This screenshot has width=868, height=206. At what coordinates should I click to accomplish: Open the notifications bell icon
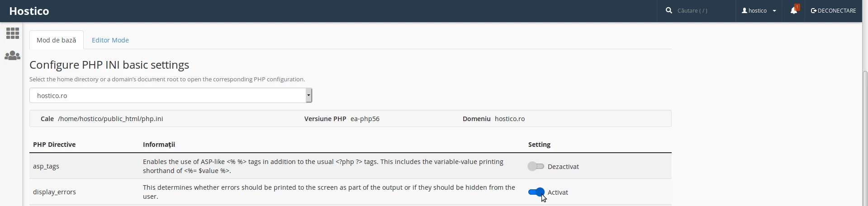pyautogui.click(x=794, y=10)
